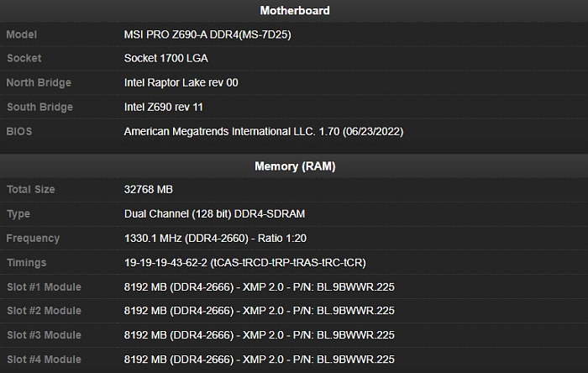Screen dimensions: 588x373
Task: Click the Slot #2 Module label
Action: pyautogui.click(x=44, y=310)
